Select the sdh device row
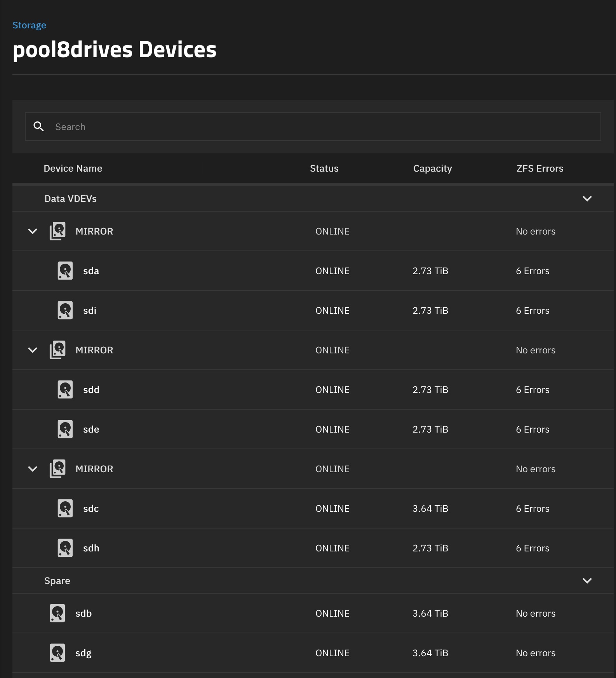The width and height of the screenshot is (616, 678). (x=313, y=548)
